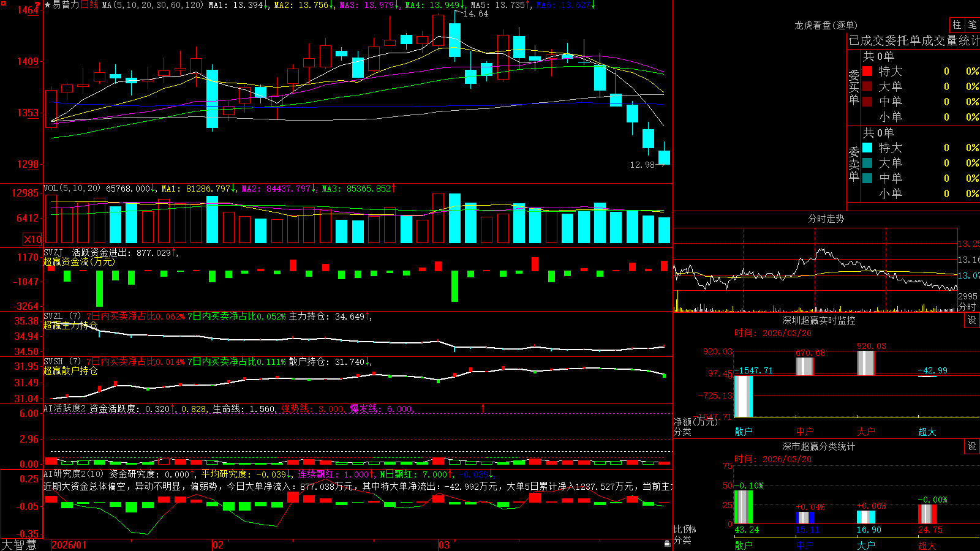Click 散户 category under 深圳超赢实时监控
980x551 pixels.
pos(744,432)
